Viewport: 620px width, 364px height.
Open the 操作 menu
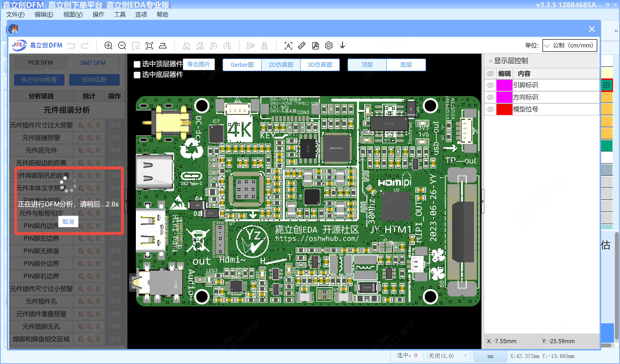(x=98, y=15)
